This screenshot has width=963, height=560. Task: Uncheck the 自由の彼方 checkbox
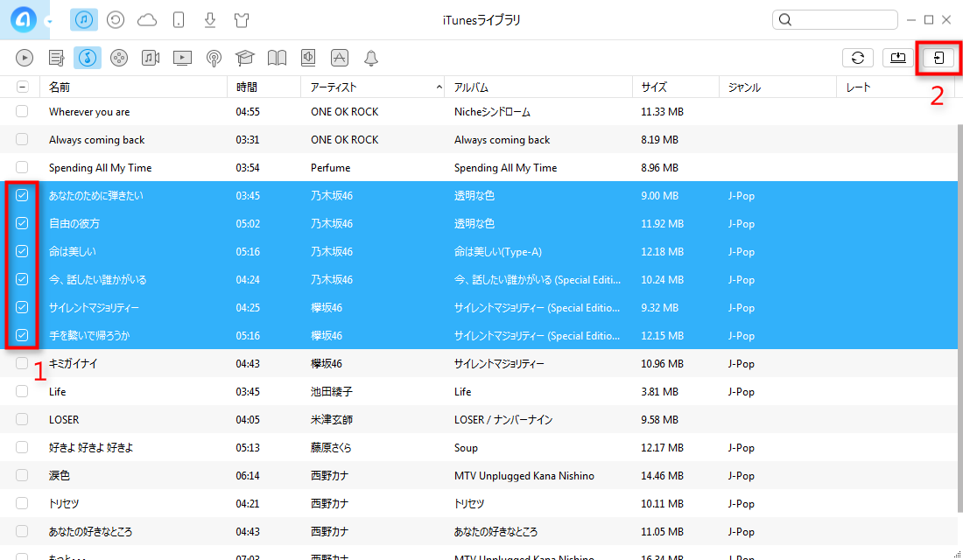coord(22,223)
